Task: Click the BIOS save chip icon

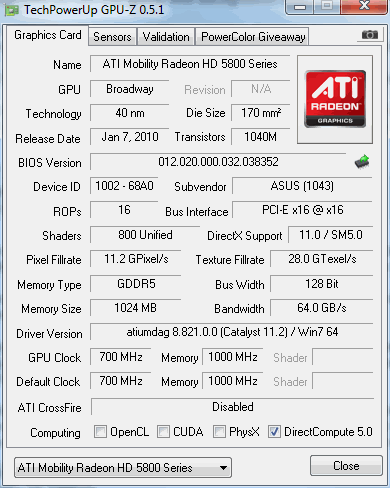Action: pos(362,162)
